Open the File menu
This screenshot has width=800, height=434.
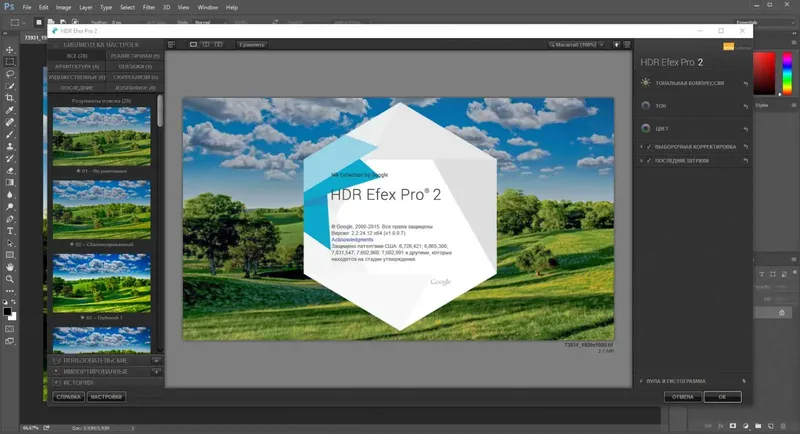[27, 7]
